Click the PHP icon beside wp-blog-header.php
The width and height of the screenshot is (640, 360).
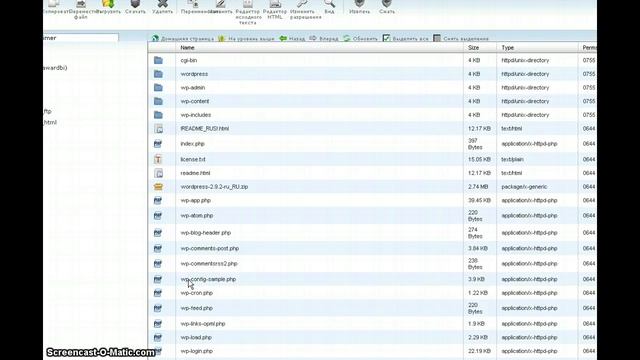click(x=158, y=233)
